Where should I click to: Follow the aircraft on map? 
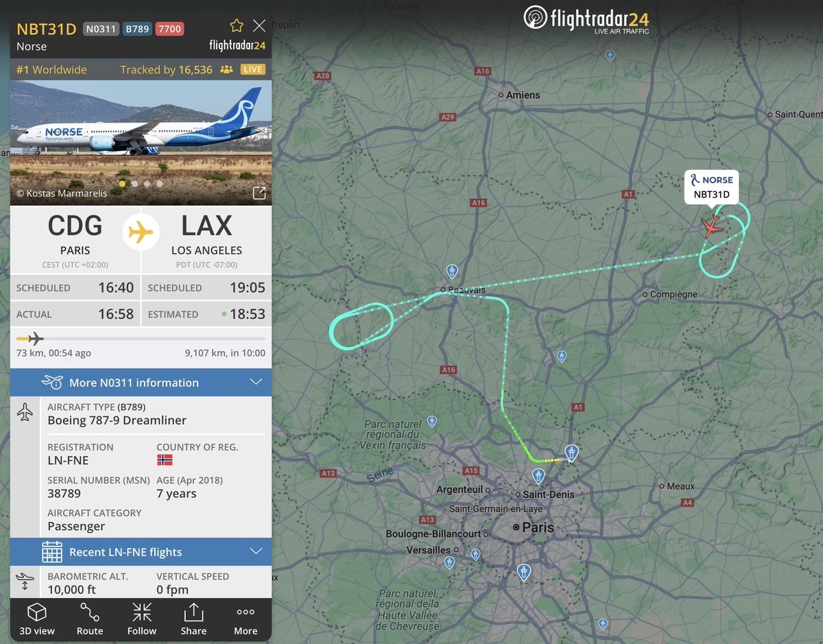click(x=142, y=619)
